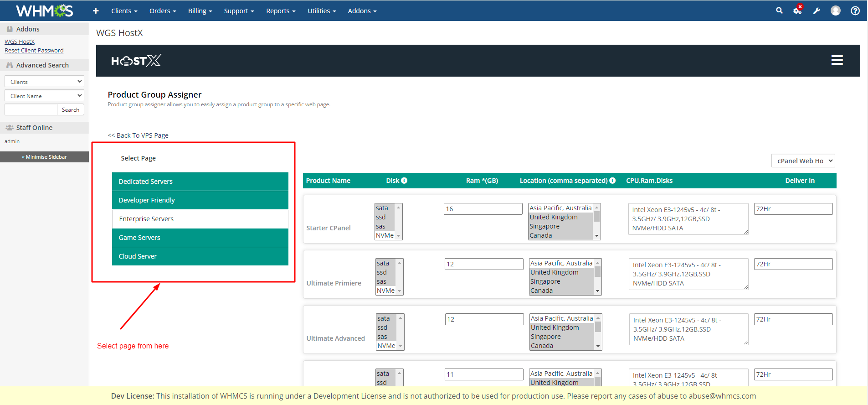868x405 pixels.
Task: Open the help question mark icon
Action: pos(855,10)
